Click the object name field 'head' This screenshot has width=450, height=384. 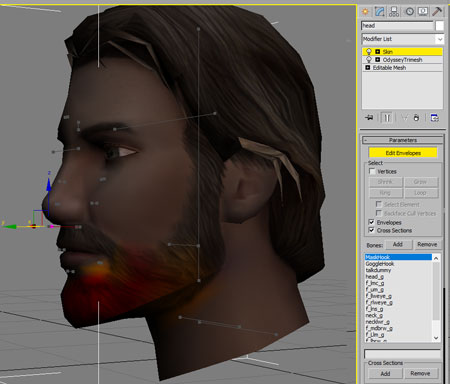pyautogui.click(x=397, y=26)
